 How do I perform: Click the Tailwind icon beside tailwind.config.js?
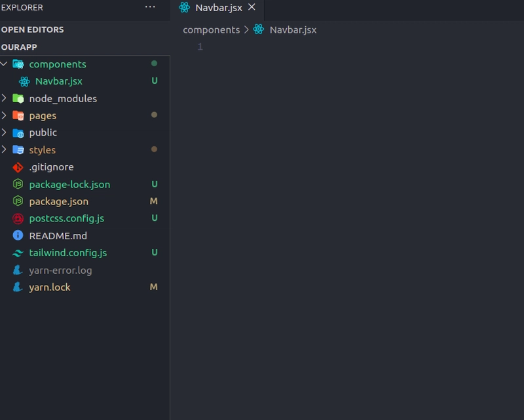pos(18,253)
